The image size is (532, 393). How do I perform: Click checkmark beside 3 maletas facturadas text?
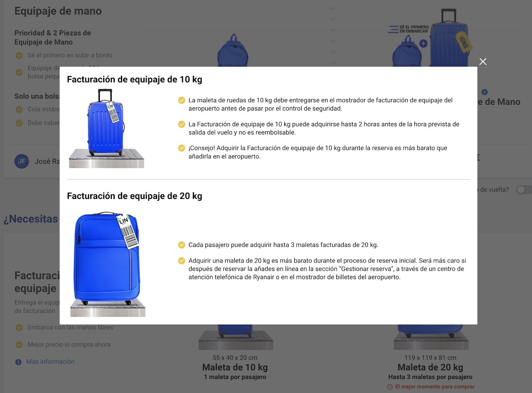coord(182,245)
